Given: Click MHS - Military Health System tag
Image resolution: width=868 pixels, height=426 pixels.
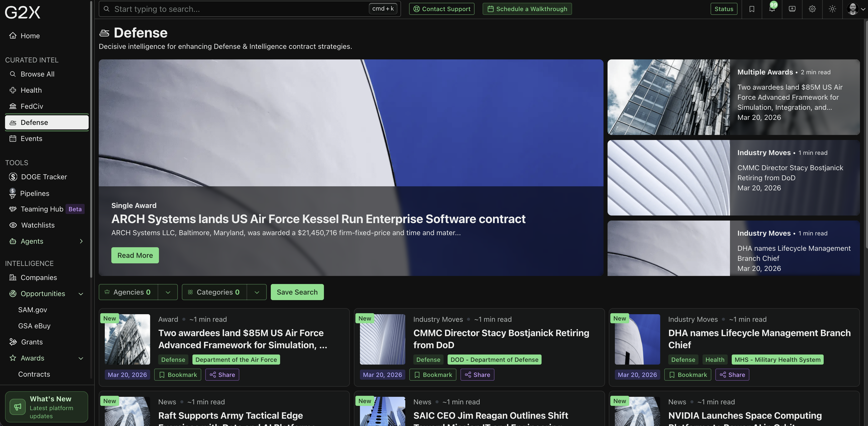Looking at the screenshot, I should pyautogui.click(x=778, y=360).
